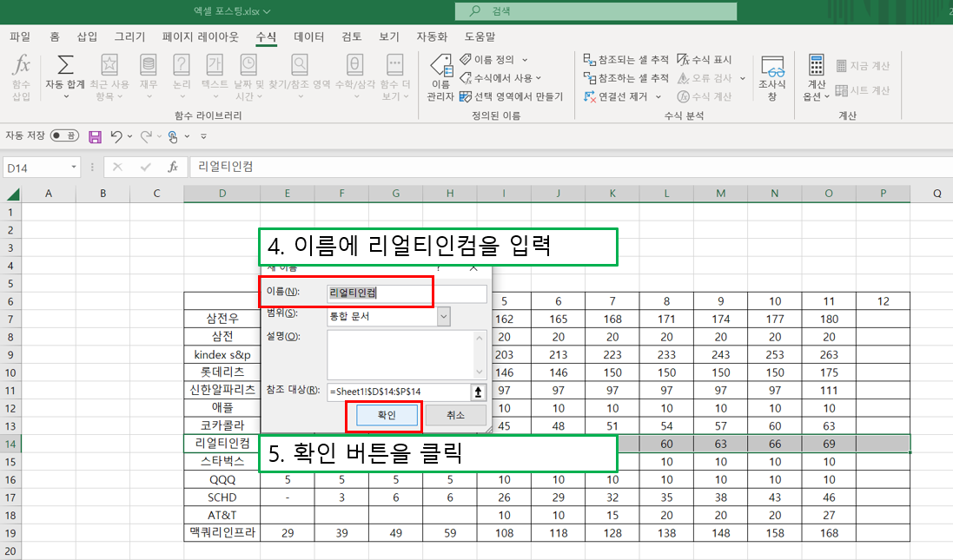Viewport: 953px width, 560px height.
Task: Click the touch/mouse mode icon
Action: click(x=173, y=136)
